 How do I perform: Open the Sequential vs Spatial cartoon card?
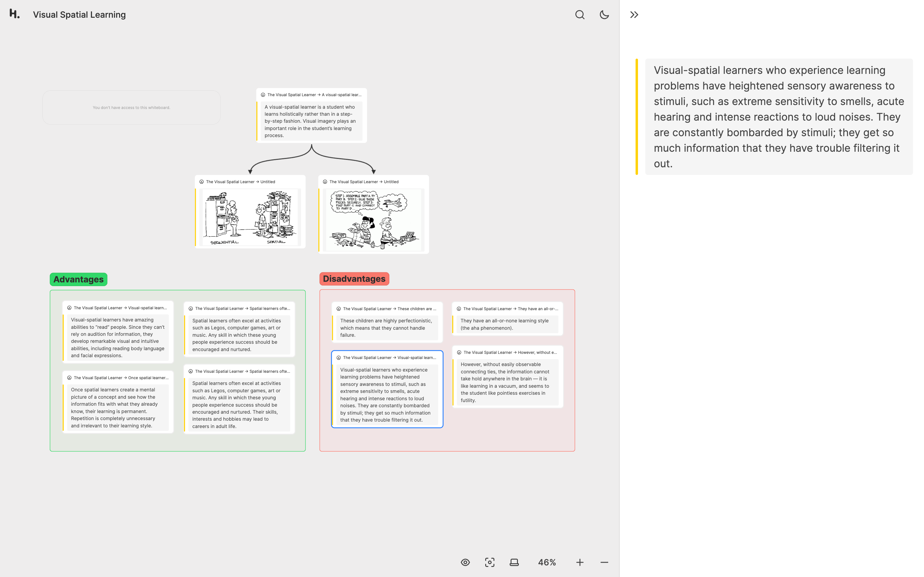tap(250, 217)
